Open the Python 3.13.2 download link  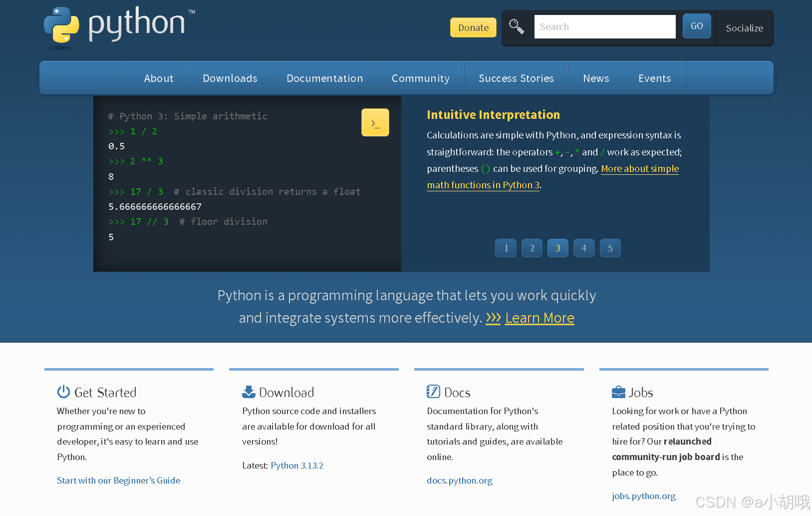pos(297,466)
